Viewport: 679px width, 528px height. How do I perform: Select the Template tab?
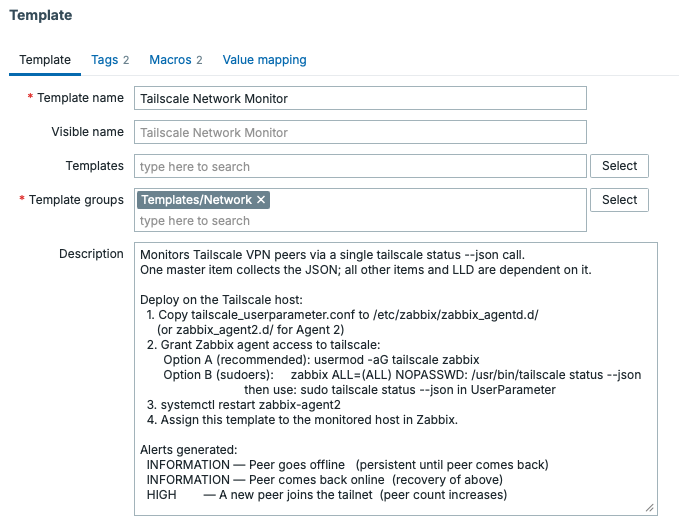click(x=45, y=60)
